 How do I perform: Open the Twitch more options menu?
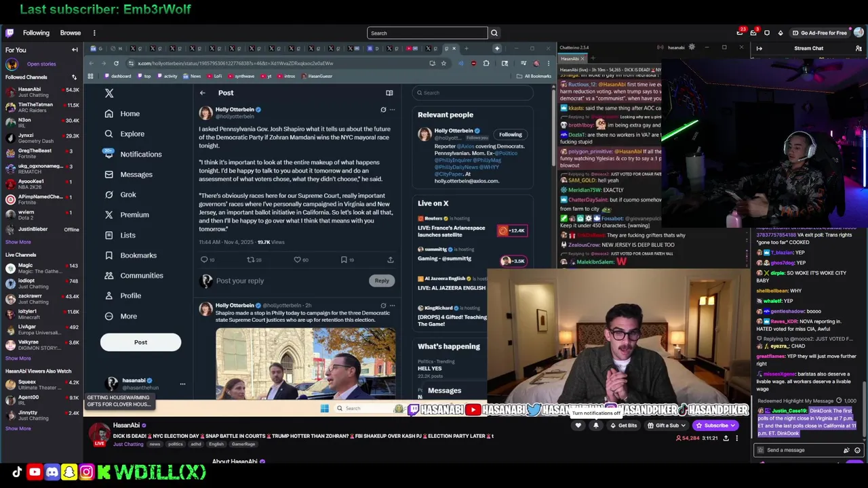pyautogui.click(x=94, y=33)
